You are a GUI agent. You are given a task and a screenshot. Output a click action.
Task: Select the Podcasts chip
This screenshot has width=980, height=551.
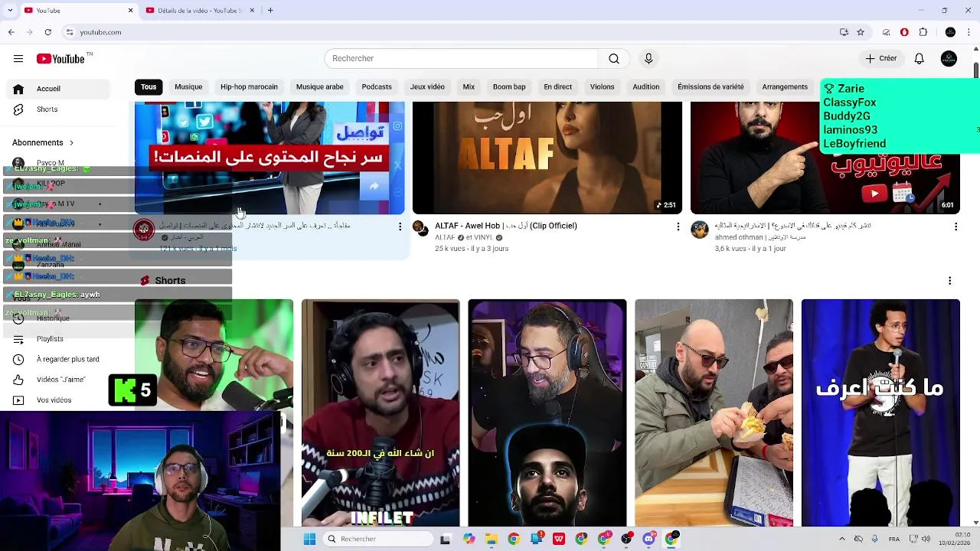377,87
